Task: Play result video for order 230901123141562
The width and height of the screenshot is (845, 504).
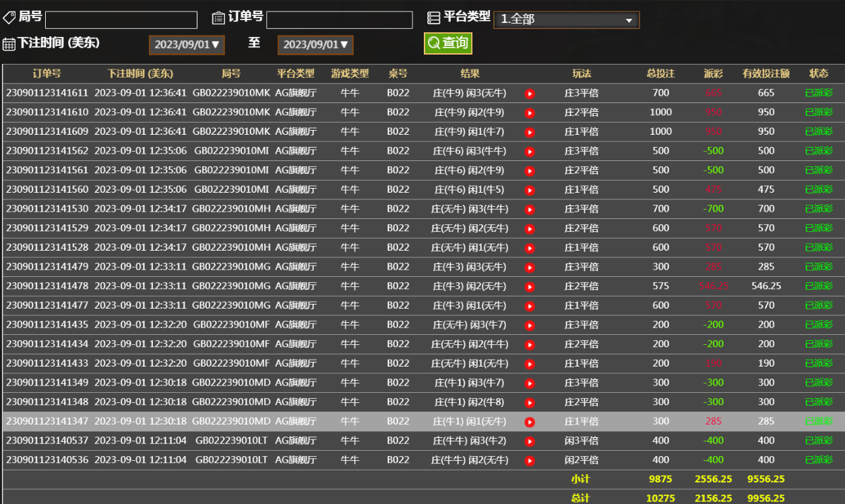Action: [x=530, y=152]
